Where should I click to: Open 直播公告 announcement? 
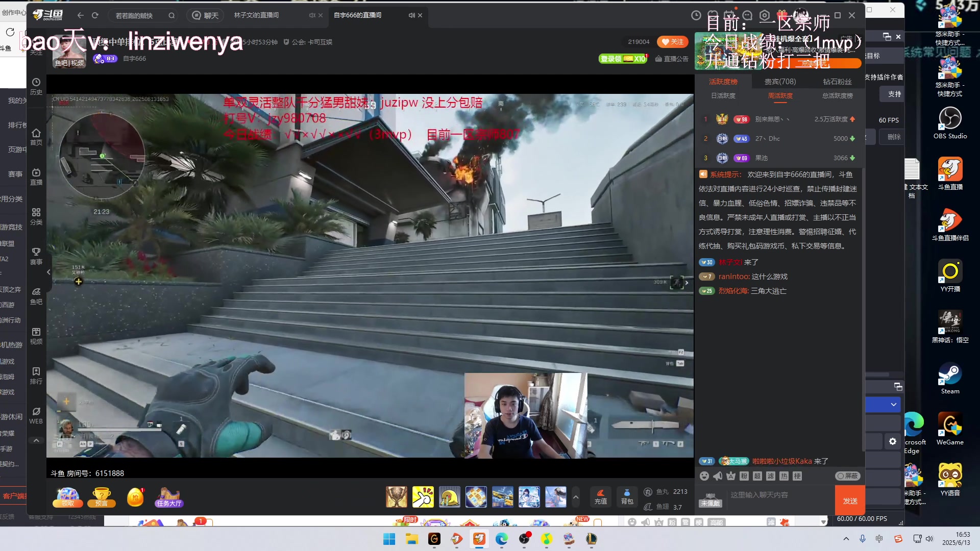pos(672,59)
